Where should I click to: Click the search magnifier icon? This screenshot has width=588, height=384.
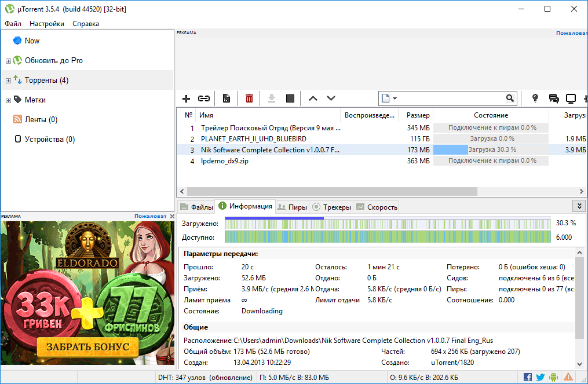tap(510, 98)
